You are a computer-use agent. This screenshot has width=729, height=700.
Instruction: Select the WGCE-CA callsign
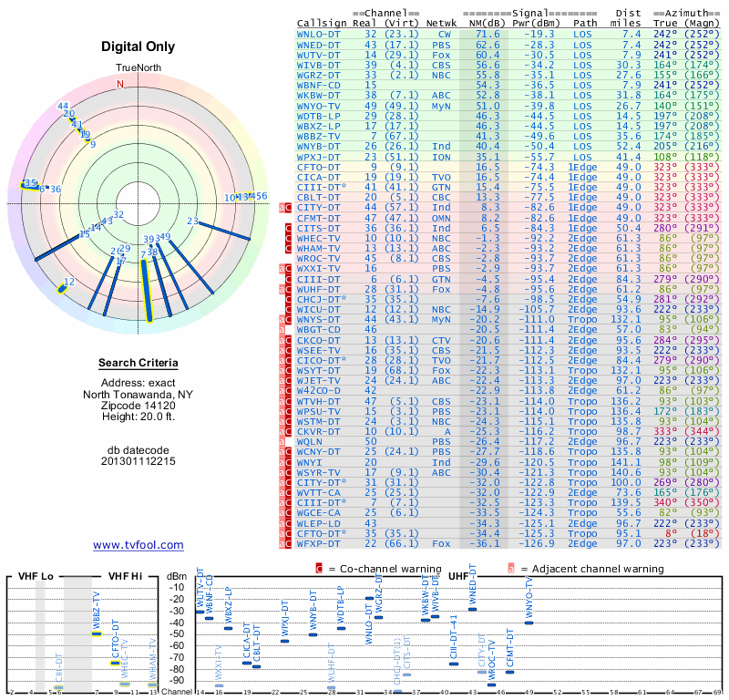(x=318, y=512)
